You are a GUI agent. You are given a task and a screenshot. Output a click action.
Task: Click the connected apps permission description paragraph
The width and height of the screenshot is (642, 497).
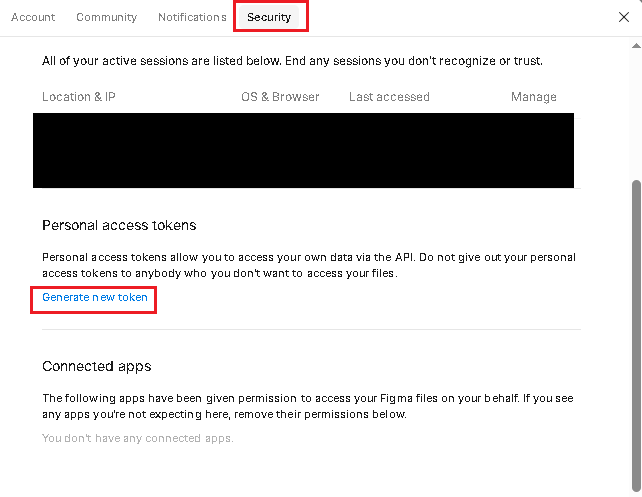click(x=308, y=406)
